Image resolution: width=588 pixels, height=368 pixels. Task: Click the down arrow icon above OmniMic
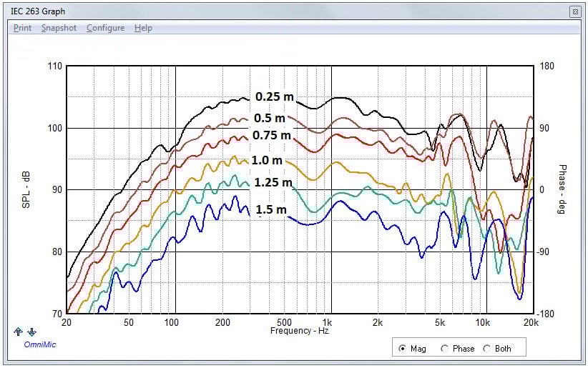(31, 332)
